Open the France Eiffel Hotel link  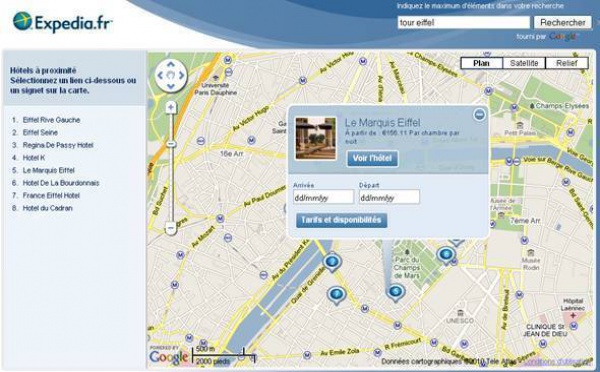(x=51, y=196)
